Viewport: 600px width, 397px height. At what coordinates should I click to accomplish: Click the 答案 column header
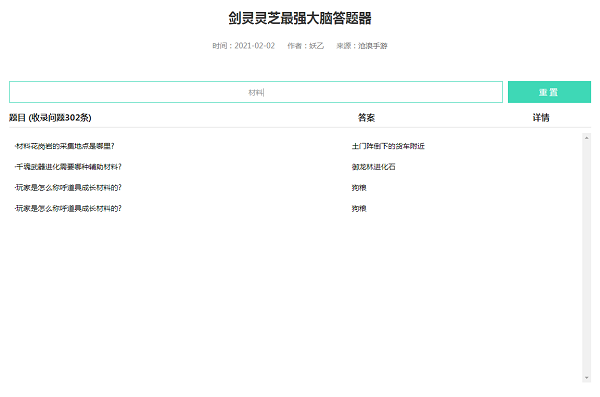[366, 118]
